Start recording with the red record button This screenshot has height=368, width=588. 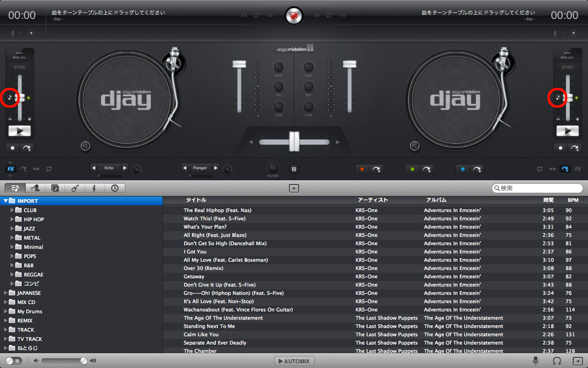click(294, 16)
